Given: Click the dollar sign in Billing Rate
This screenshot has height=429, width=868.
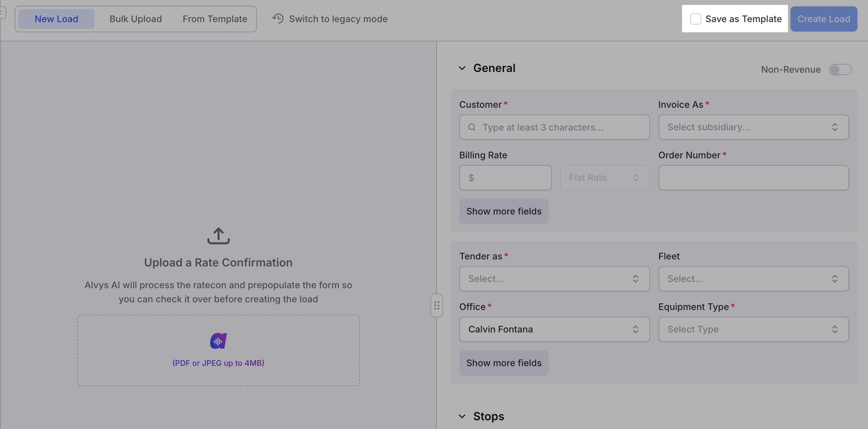Looking at the screenshot, I should [x=471, y=178].
